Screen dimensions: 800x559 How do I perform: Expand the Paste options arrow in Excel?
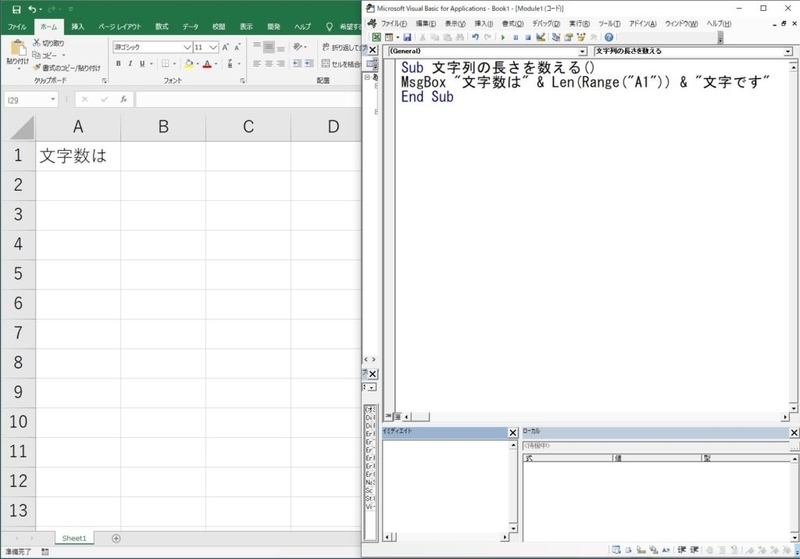coord(18,67)
